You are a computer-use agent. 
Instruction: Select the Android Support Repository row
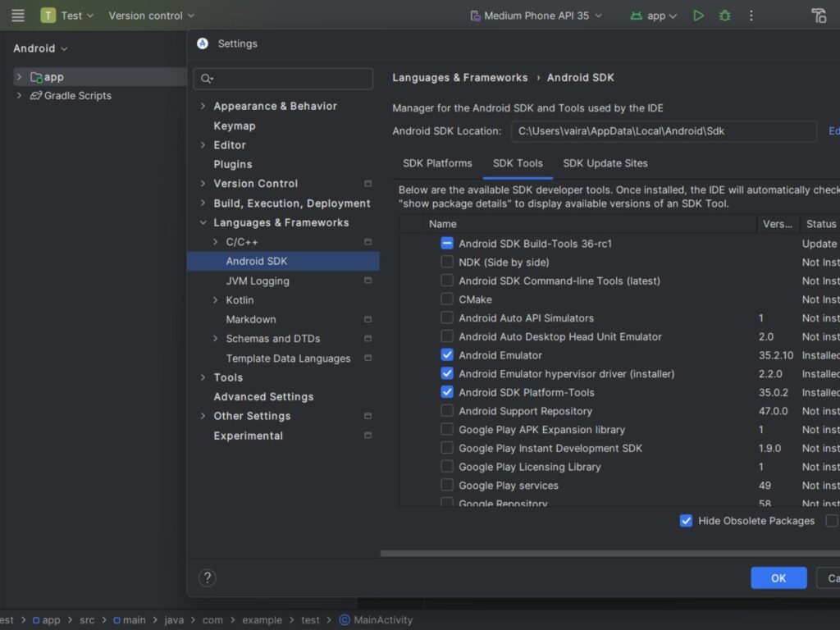point(619,411)
